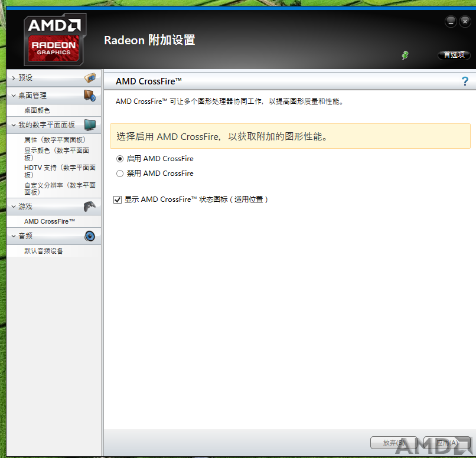Open the 首选项 (Preferences) menu

coord(454,55)
